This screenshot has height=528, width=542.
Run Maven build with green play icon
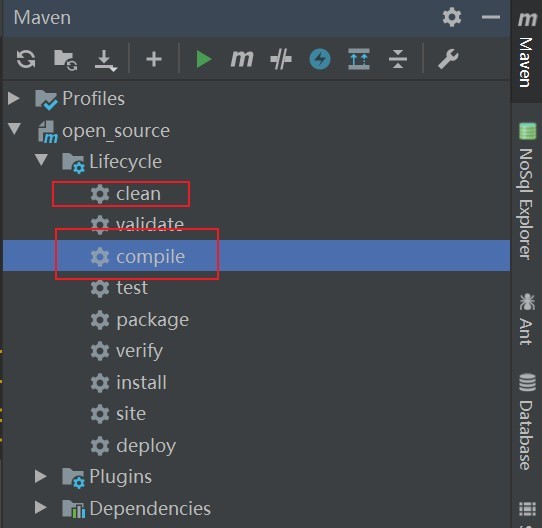(204, 59)
